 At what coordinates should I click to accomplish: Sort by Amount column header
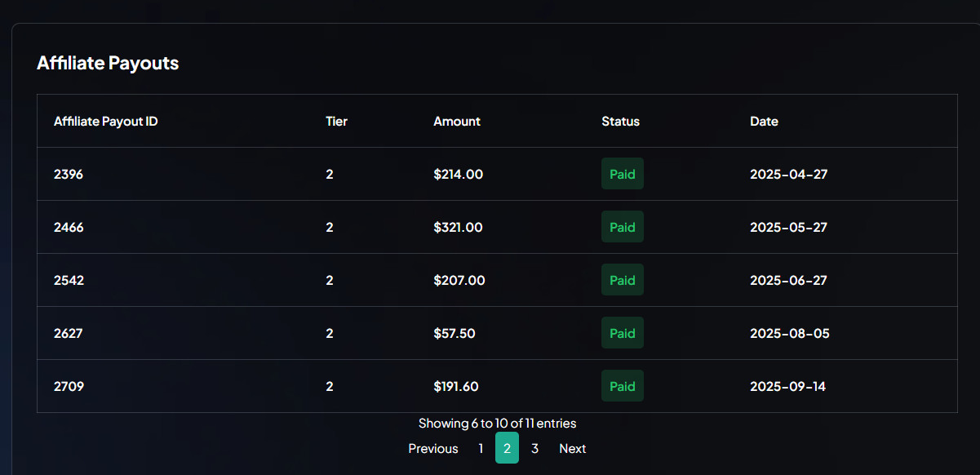point(457,121)
